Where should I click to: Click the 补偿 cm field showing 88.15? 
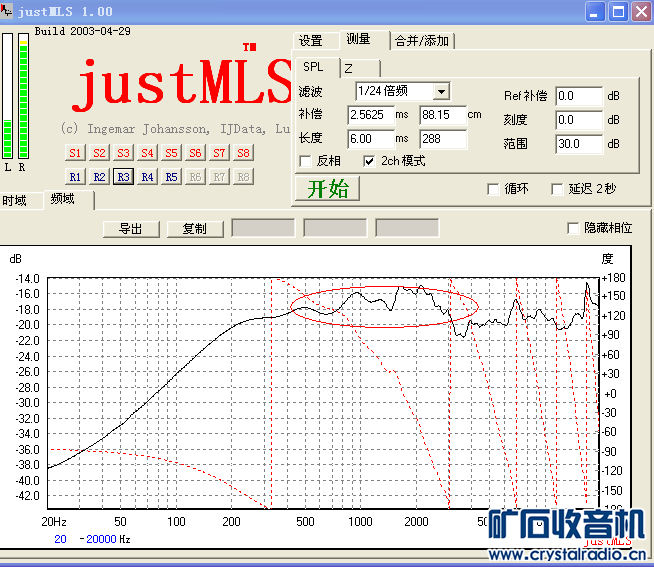coord(443,115)
